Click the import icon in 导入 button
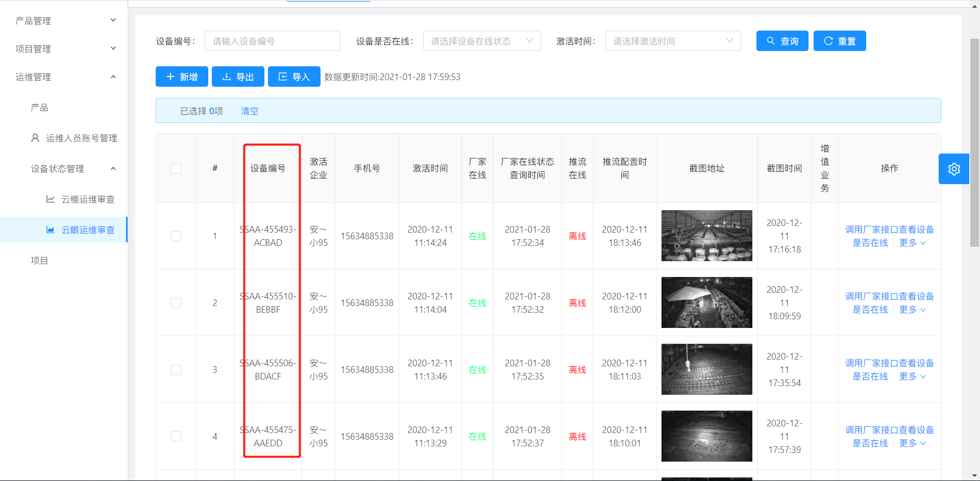Screen dimensions: 980x481 [283, 77]
